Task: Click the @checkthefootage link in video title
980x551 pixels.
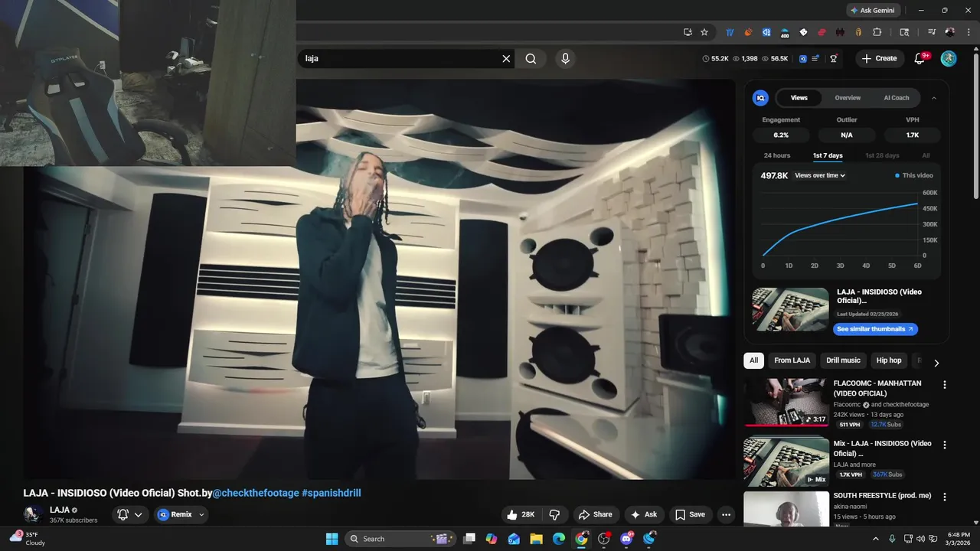Action: point(256,493)
